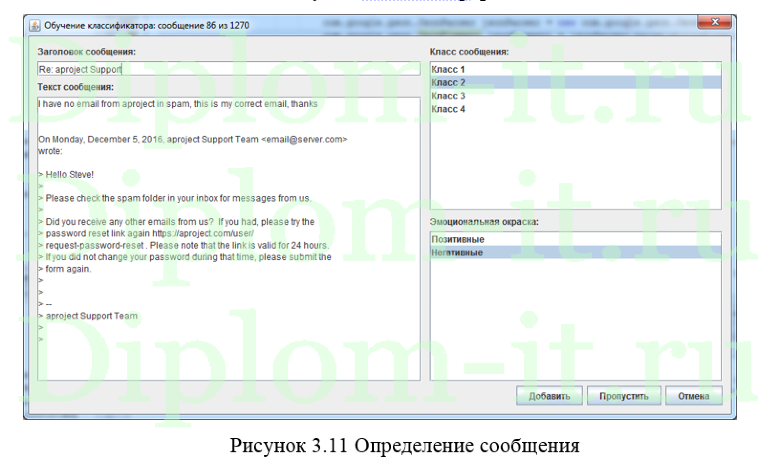The height and width of the screenshot is (460, 758).
Task: Click the 'request-password-reset' line
Action: click(x=184, y=245)
